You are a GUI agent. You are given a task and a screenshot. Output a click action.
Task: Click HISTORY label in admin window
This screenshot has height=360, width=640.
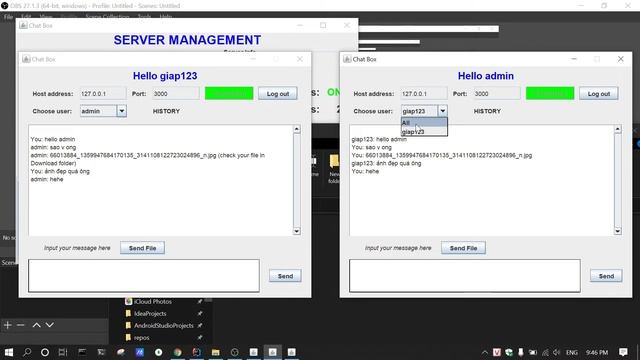(x=487, y=111)
